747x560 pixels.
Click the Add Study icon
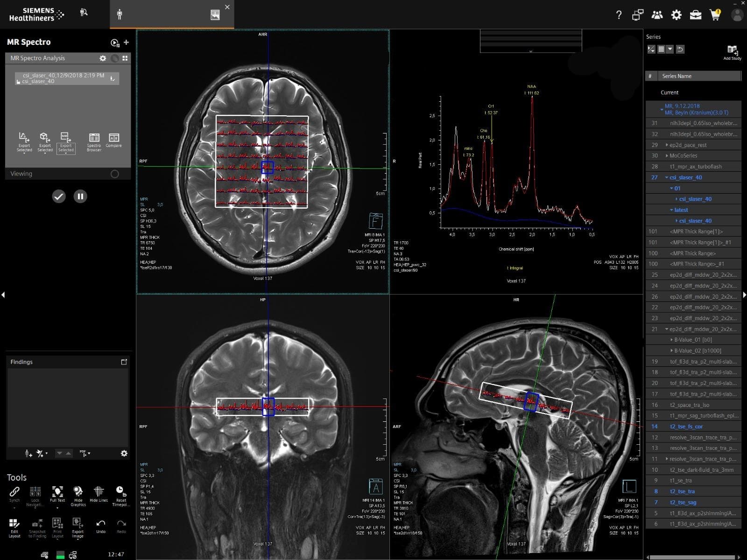click(x=732, y=51)
